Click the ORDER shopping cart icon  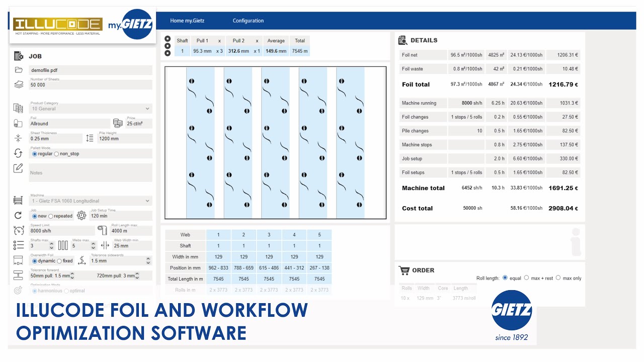(404, 270)
